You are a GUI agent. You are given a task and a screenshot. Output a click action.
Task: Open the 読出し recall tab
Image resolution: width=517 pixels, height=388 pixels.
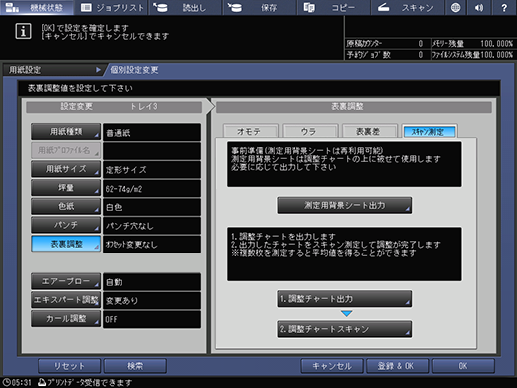185,7
